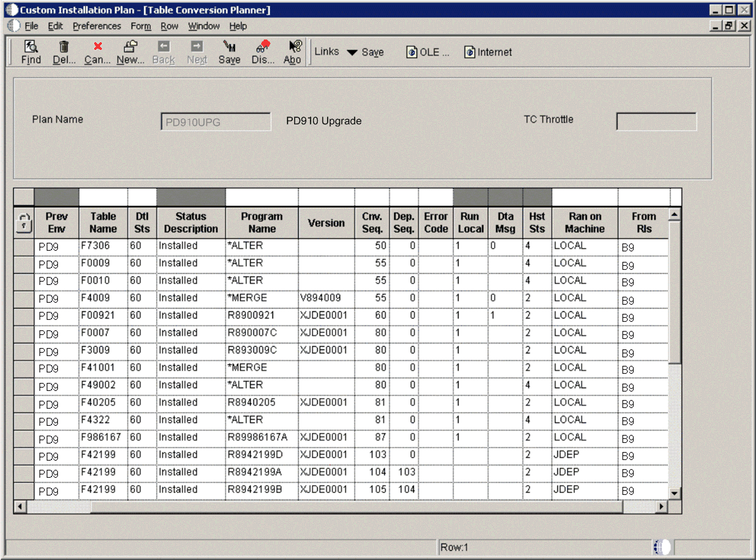The width and height of the screenshot is (756, 560).
Task: Click the grid's vertical scroll down arrow
Action: (x=674, y=493)
